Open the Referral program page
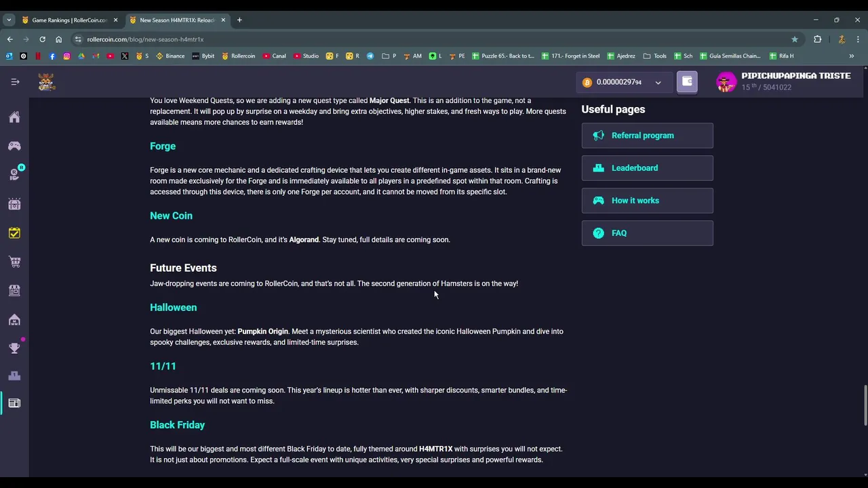The width and height of the screenshot is (868, 488). pos(647,136)
